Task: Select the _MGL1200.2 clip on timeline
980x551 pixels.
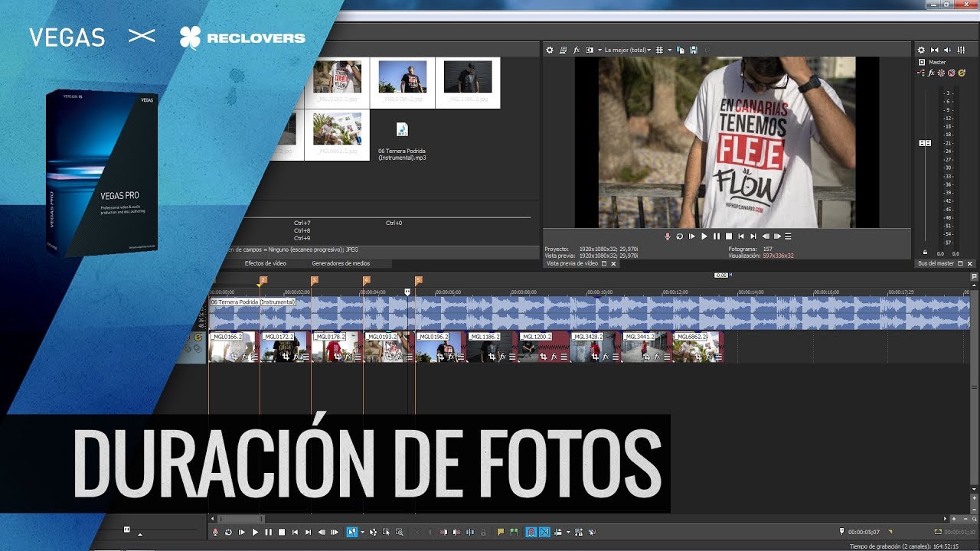Action: tap(543, 347)
